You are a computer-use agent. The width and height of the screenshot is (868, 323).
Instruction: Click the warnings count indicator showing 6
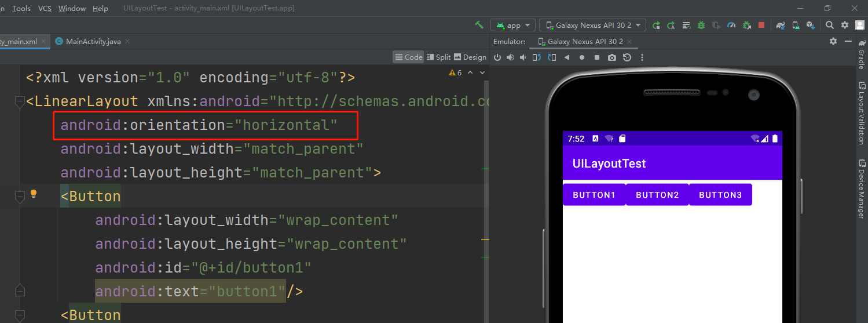(x=455, y=72)
